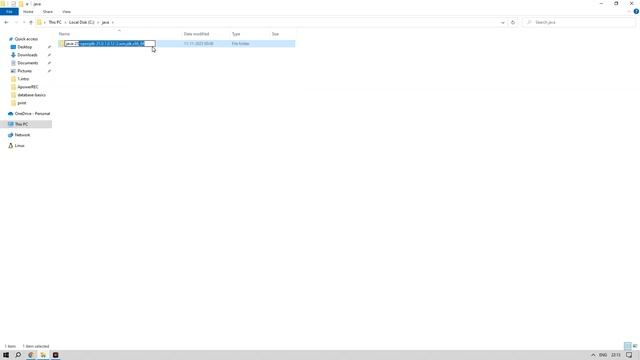Open the address bar history dropdown
640x360 pixels.
pyautogui.click(x=502, y=22)
